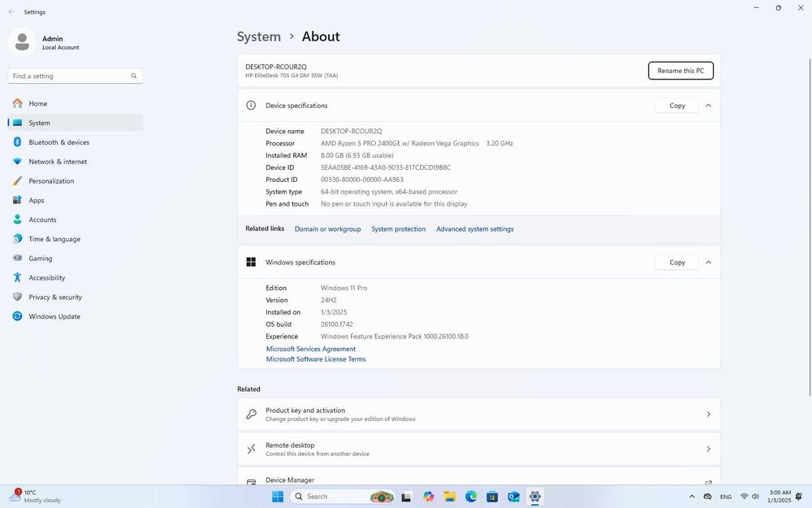Open the Accessibility settings
812x508 pixels.
[x=46, y=278]
